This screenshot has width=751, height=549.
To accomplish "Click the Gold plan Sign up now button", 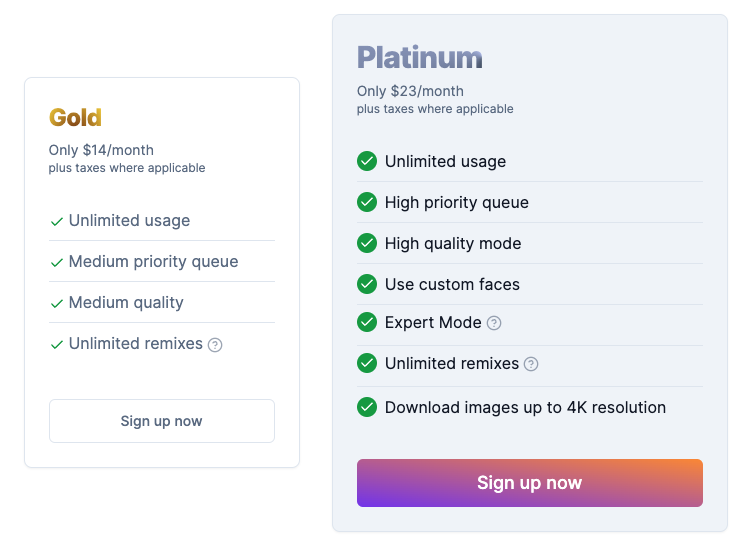I will (161, 421).
